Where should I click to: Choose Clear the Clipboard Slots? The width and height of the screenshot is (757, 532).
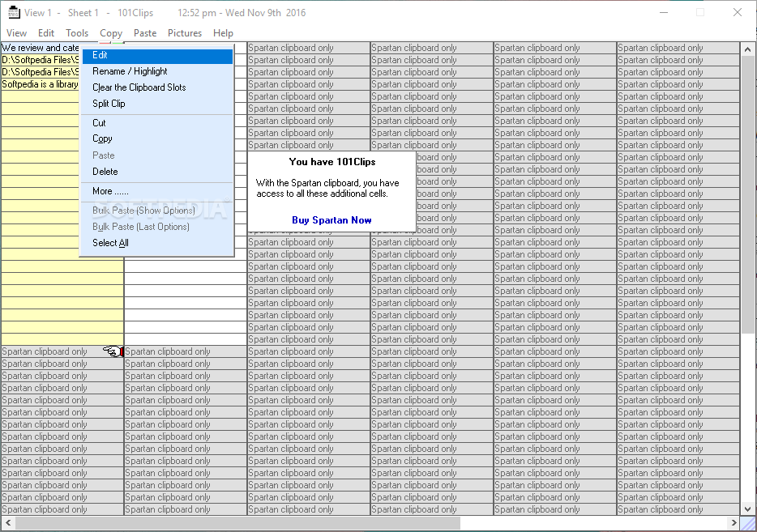pos(157,87)
